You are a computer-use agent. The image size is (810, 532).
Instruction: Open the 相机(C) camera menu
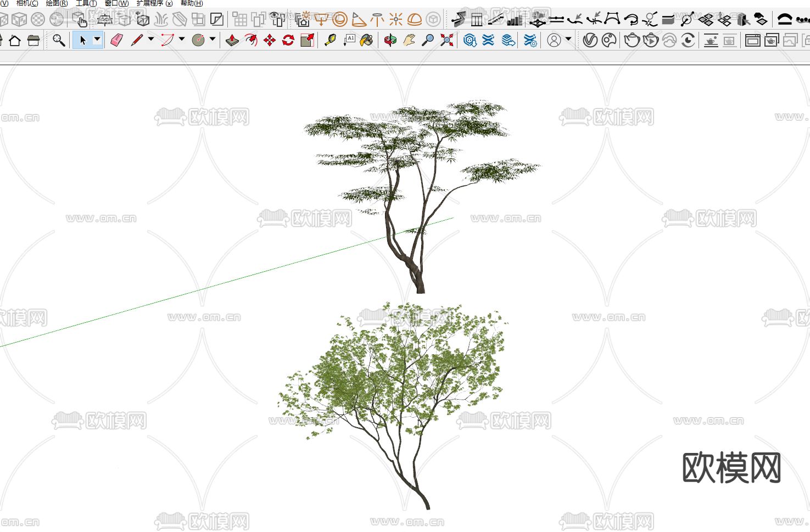(x=27, y=3)
